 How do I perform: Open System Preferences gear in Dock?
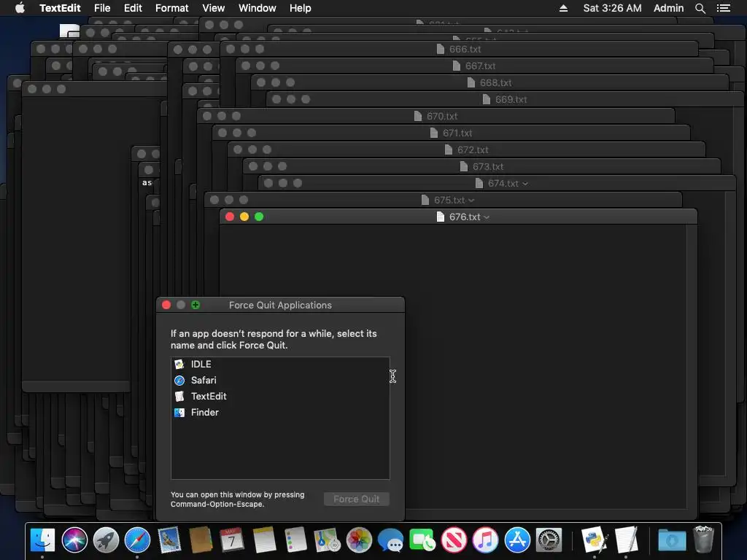point(549,540)
